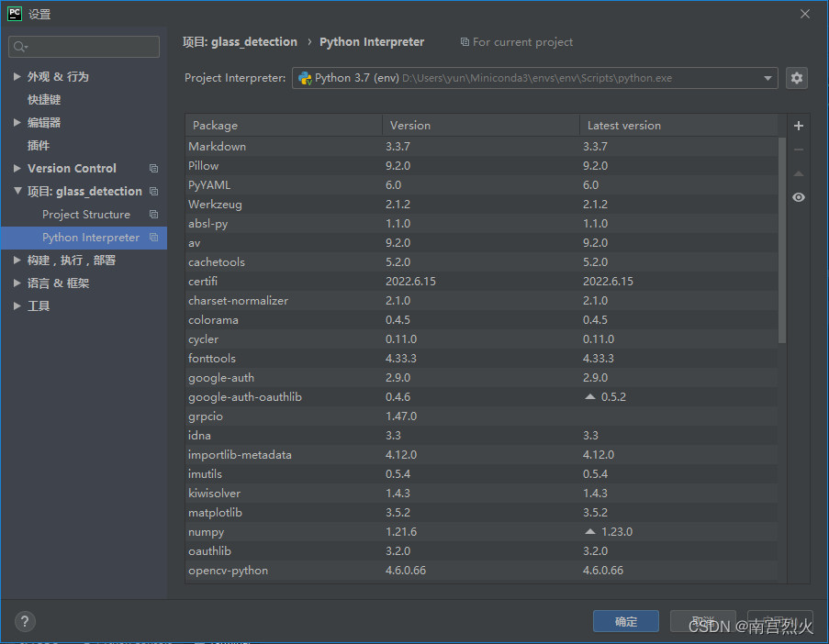Close the settings dialog
Image resolution: width=829 pixels, height=644 pixels.
805,15
